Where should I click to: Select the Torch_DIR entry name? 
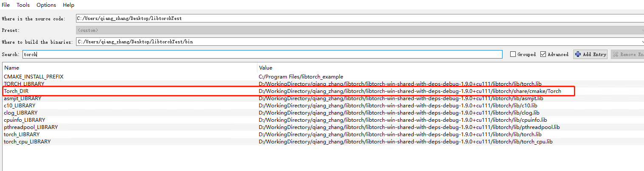tap(16, 91)
